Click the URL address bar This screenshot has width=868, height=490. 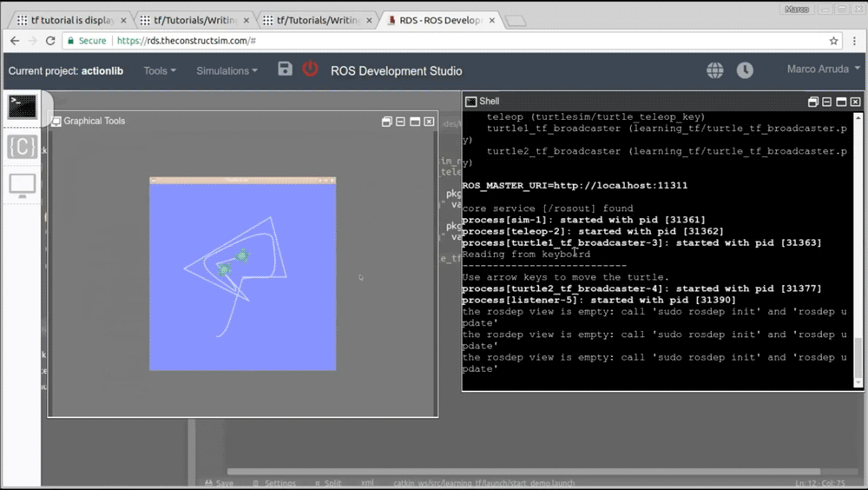click(451, 41)
